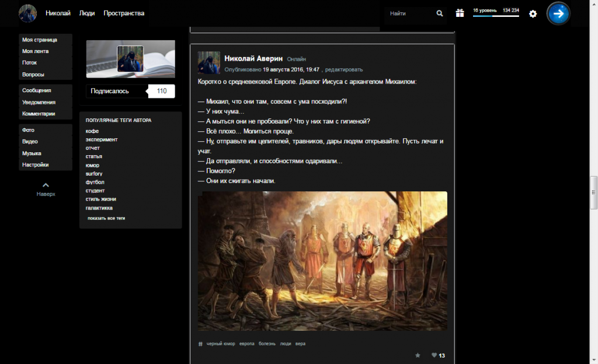The width and height of the screenshot is (598, 364).
Task: Click profile cover avatar thumbnail in sidebar
Action: click(x=130, y=59)
